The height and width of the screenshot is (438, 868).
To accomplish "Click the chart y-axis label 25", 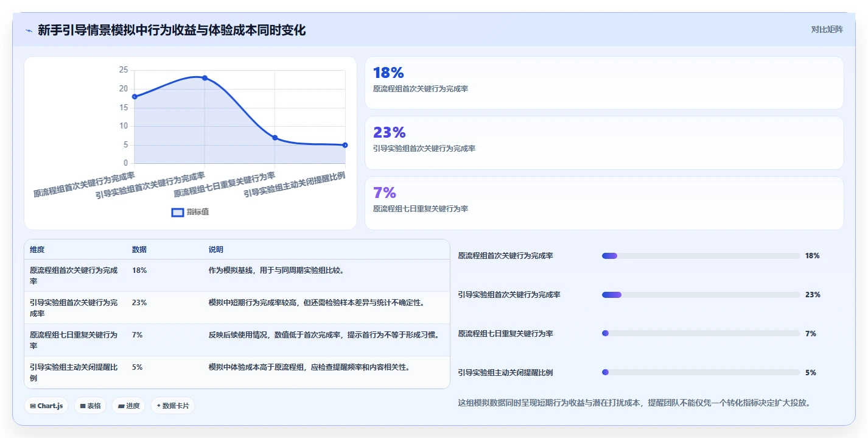I will click(x=124, y=70).
